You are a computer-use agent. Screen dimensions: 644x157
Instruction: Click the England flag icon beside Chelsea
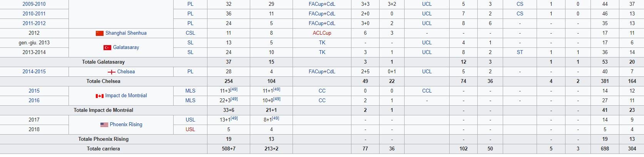(x=111, y=72)
